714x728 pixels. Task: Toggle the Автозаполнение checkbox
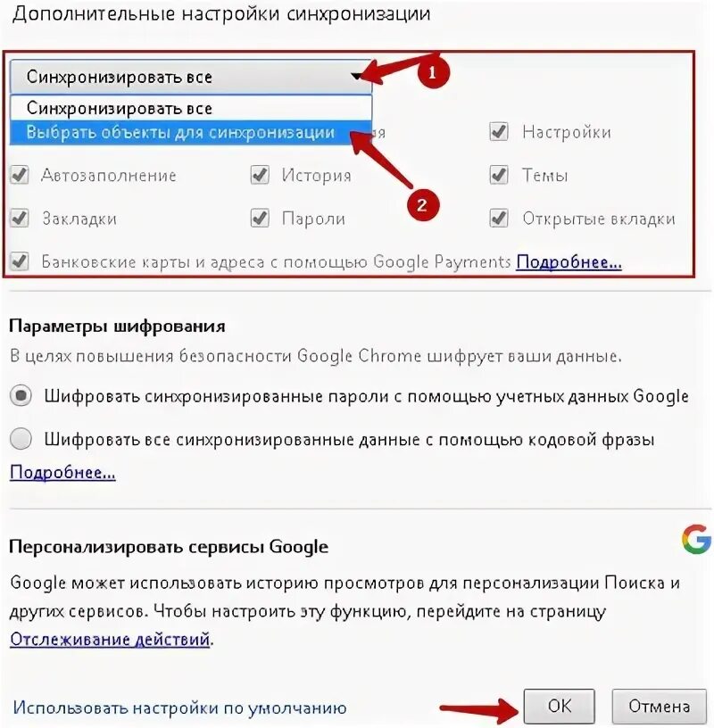point(20,175)
